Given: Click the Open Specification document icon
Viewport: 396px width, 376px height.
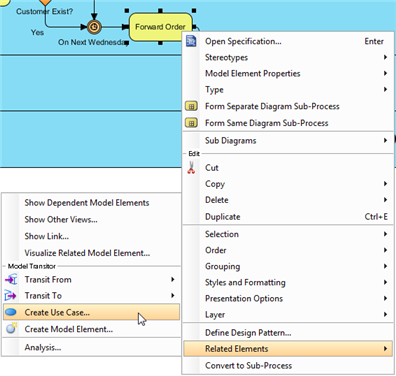Looking at the screenshot, I should (x=191, y=41).
